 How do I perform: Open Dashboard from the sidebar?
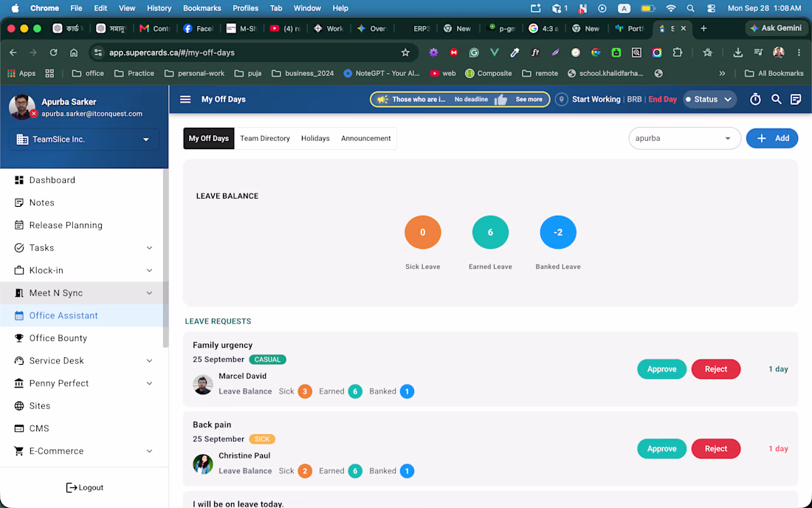click(x=83, y=180)
